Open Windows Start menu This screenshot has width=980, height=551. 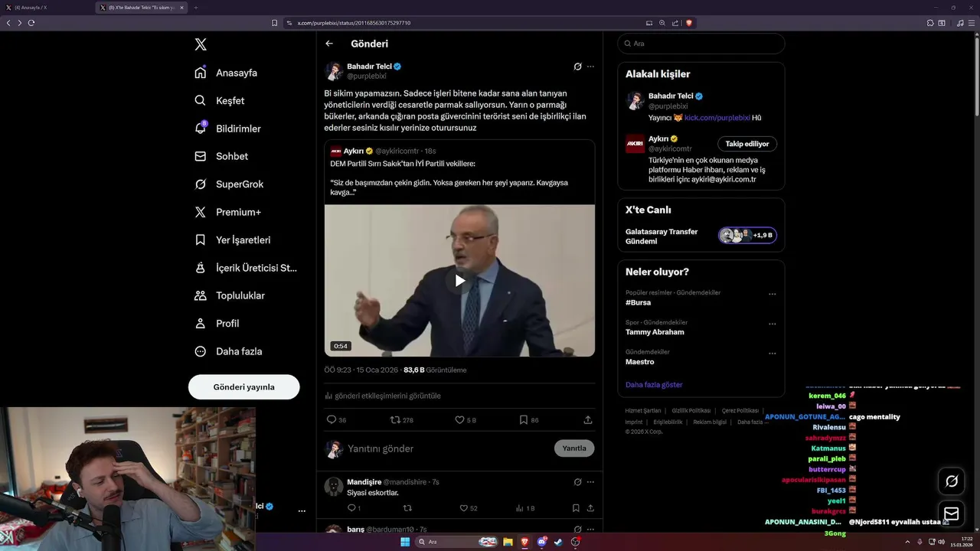pyautogui.click(x=405, y=542)
